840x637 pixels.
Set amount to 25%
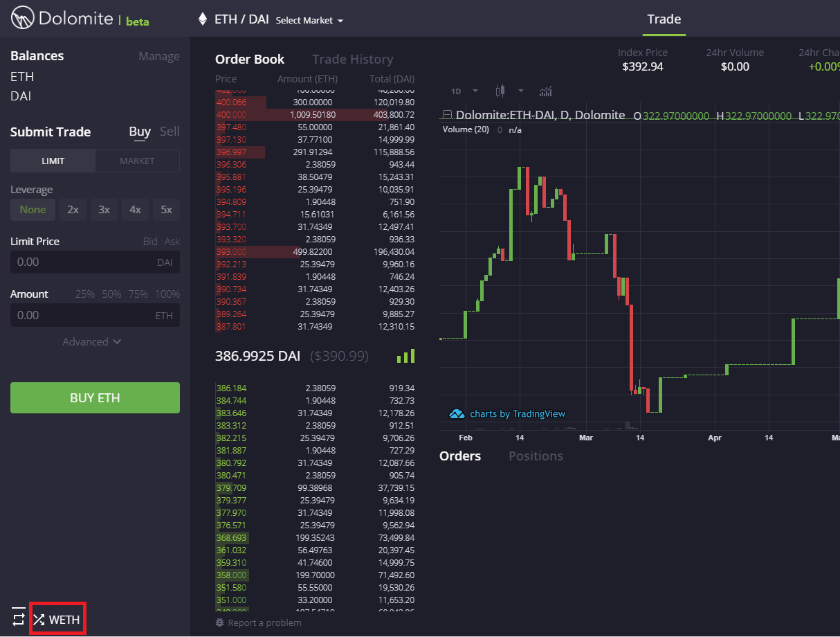coord(85,294)
